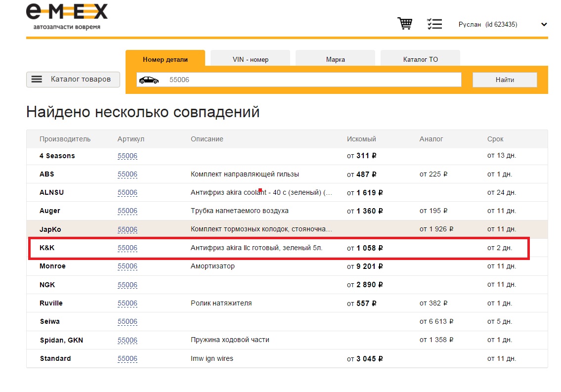561x392 pixels.
Task: Open article 55006 for ALNSU
Action: coord(128,192)
